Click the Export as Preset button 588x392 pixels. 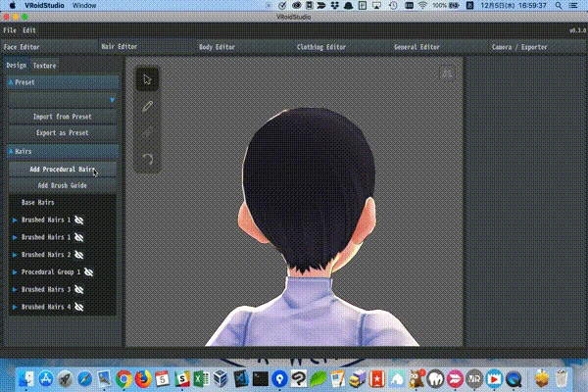tap(63, 133)
